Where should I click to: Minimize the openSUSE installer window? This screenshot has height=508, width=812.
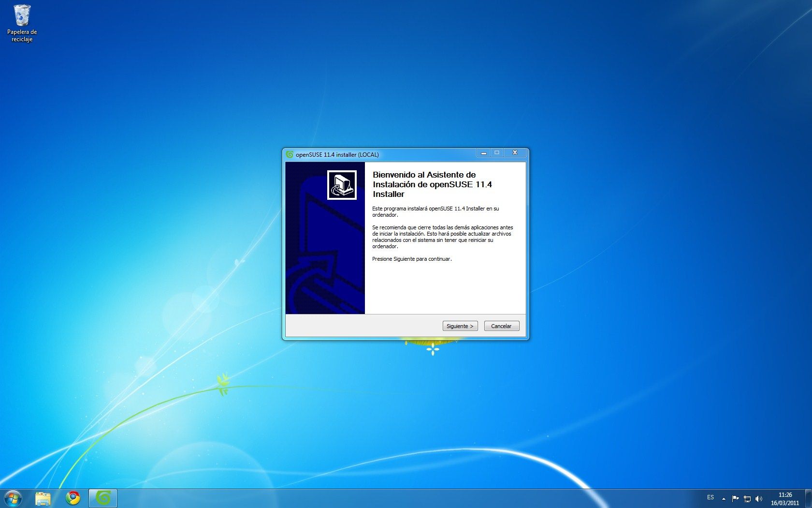[483, 153]
